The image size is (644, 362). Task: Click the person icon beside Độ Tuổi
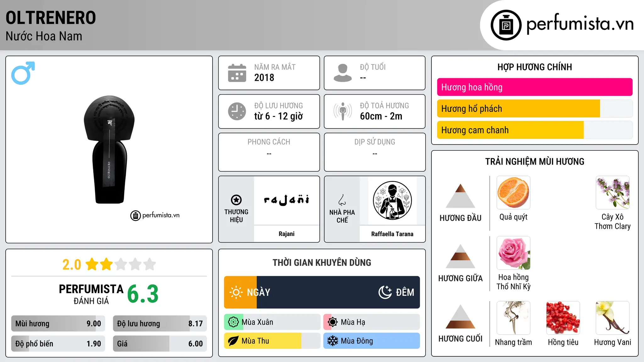[342, 73]
